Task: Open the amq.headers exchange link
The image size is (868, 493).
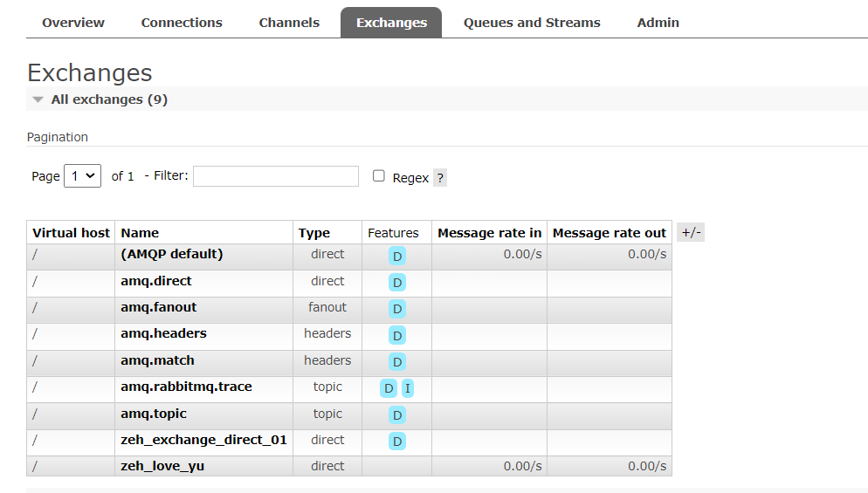Action: pyautogui.click(x=163, y=333)
